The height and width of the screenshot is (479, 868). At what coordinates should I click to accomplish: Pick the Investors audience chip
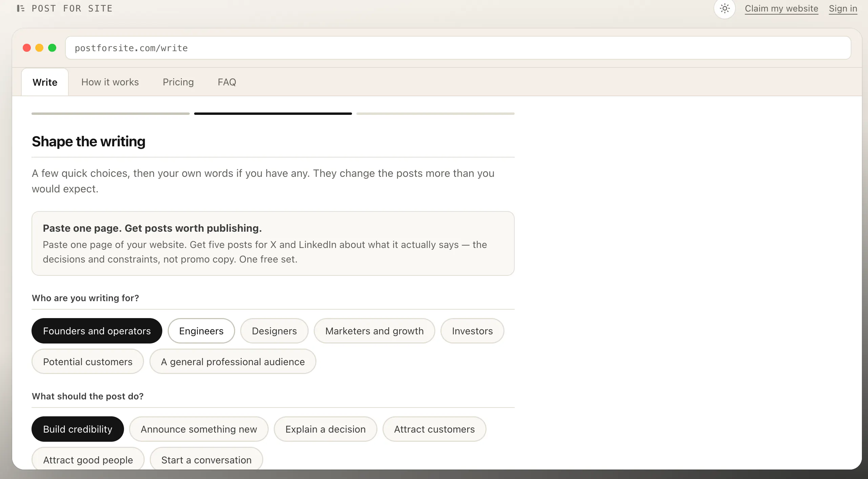[x=472, y=331]
